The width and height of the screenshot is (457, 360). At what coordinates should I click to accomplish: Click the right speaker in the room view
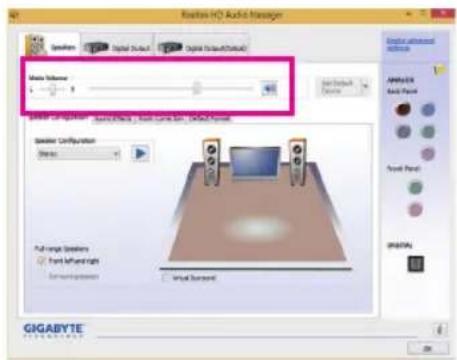click(297, 161)
